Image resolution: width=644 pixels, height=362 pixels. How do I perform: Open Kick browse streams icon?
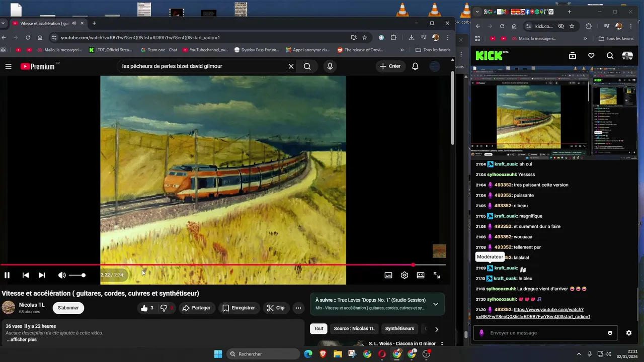pyautogui.click(x=572, y=56)
